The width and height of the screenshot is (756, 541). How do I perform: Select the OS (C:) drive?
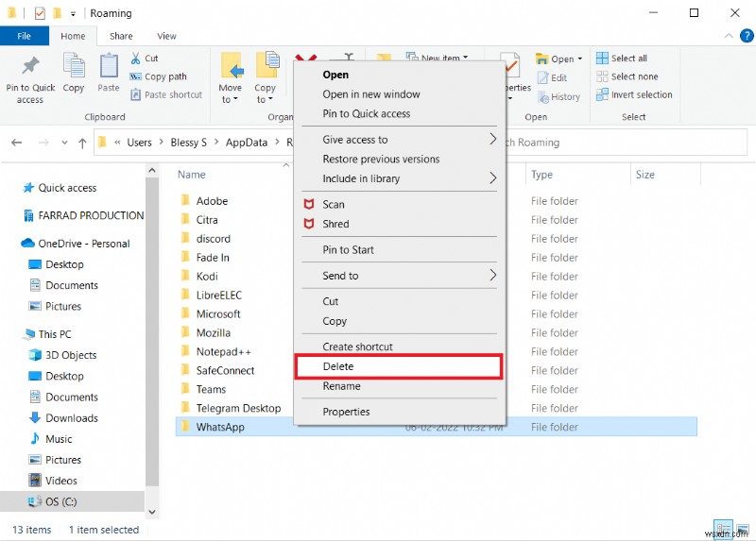[x=73, y=501]
